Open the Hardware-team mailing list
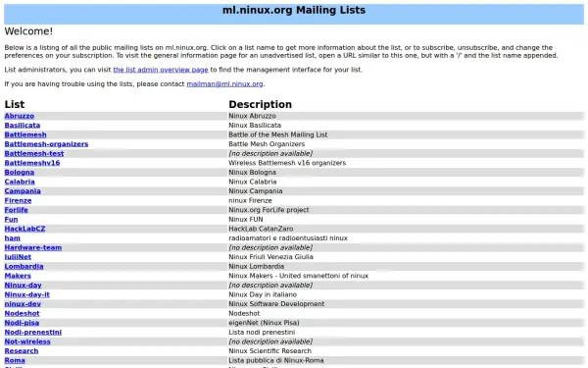Image resolution: width=588 pixels, height=368 pixels. [33, 247]
